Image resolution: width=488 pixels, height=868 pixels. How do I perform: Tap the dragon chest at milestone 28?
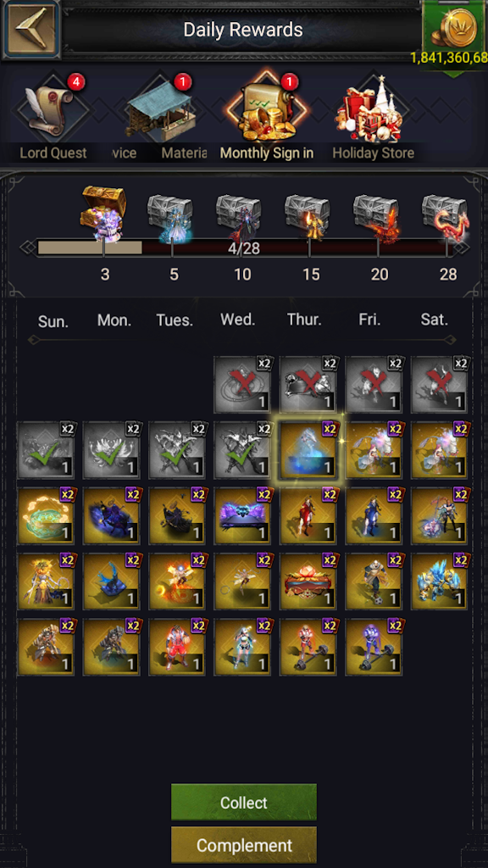(446, 218)
